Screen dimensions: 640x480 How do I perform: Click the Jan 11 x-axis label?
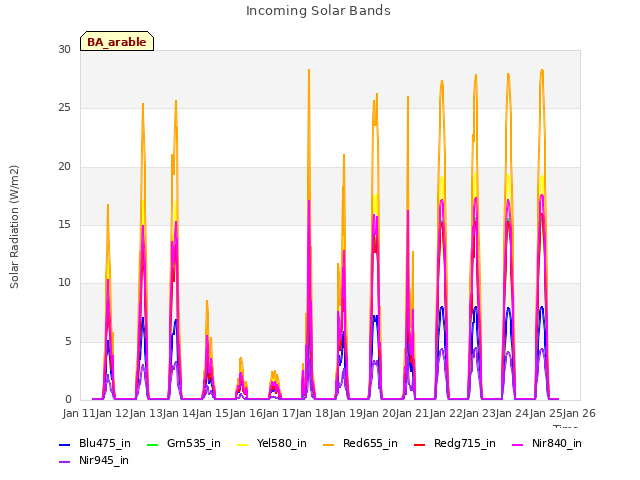point(79,413)
